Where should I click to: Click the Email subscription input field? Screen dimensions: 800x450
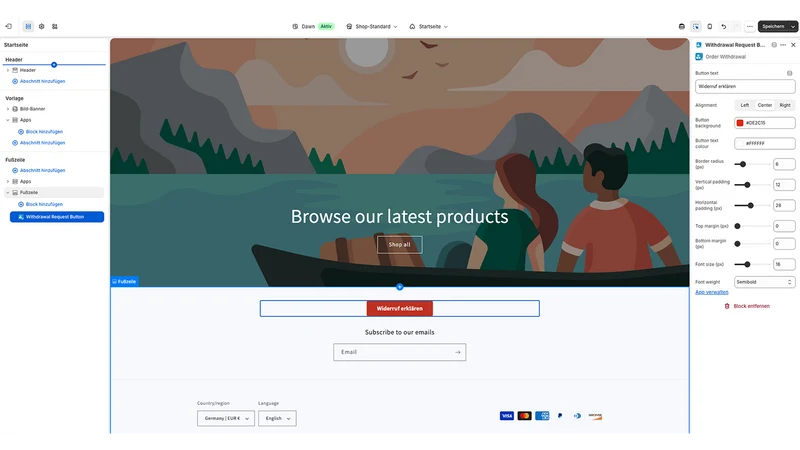click(x=399, y=352)
